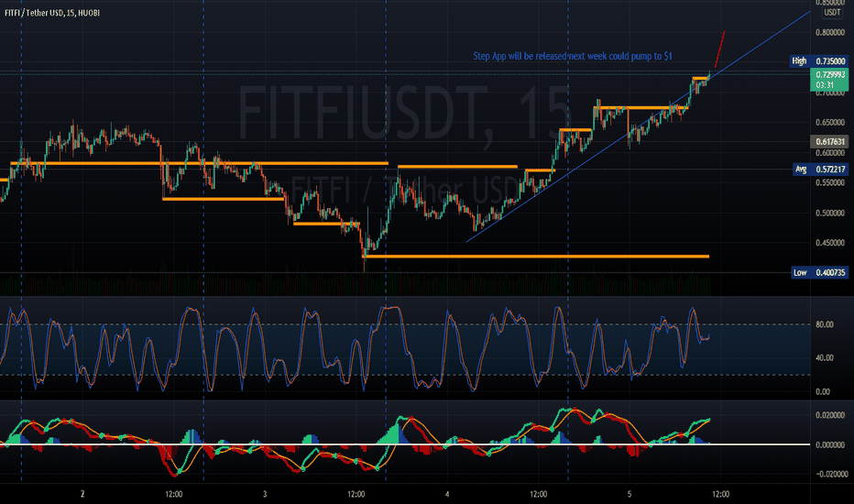
Task: Click the 0.00 stochastic scale value
Action: [823, 392]
